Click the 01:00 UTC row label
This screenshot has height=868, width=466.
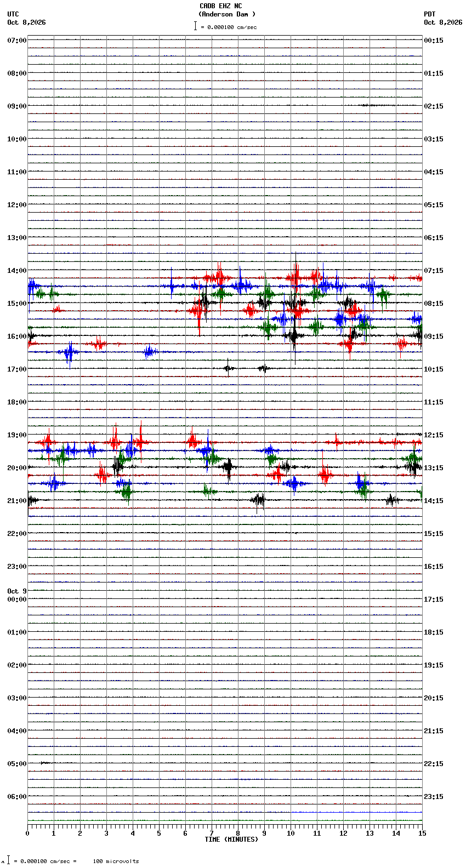[17, 632]
